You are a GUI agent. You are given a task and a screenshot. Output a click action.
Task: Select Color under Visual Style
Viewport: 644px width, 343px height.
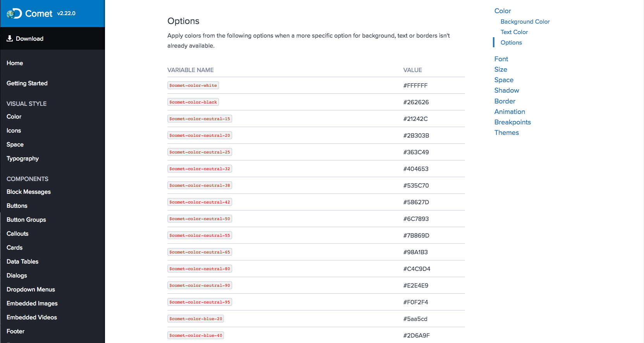[x=14, y=117]
